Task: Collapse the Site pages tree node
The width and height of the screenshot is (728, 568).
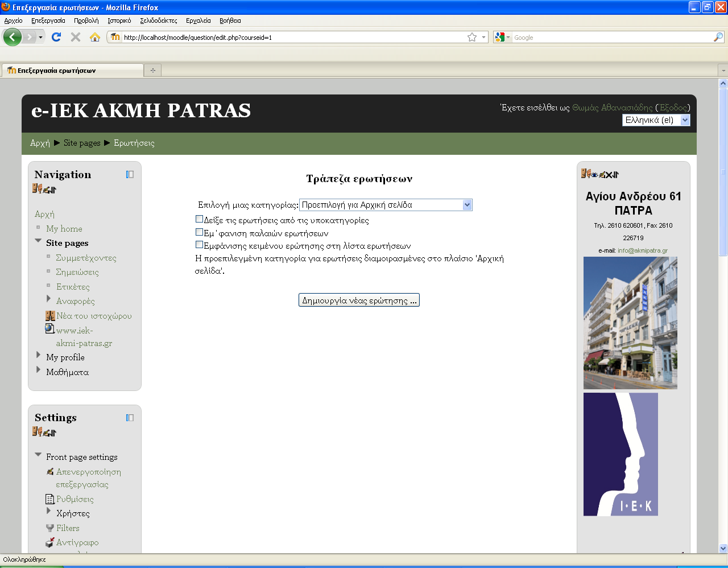Action: [38, 242]
